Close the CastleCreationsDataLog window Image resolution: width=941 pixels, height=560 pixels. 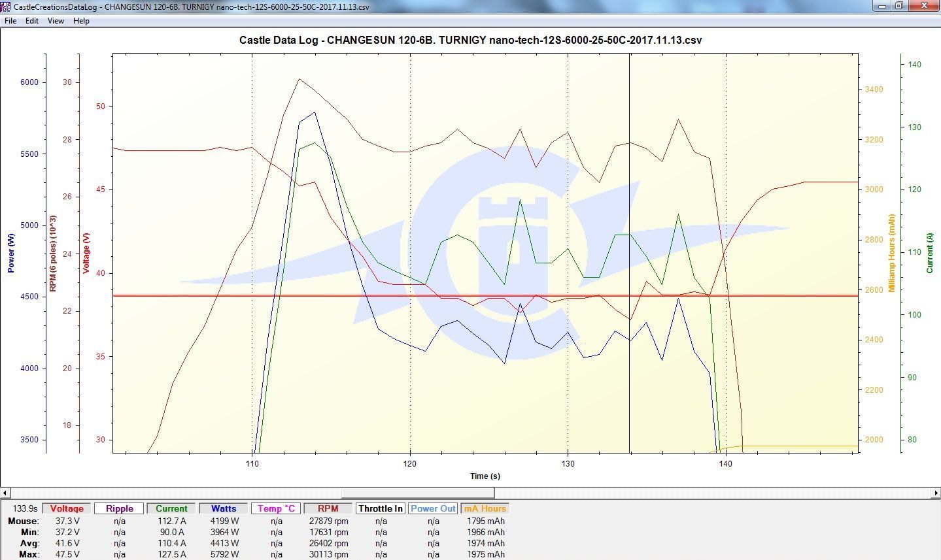click(x=924, y=6)
